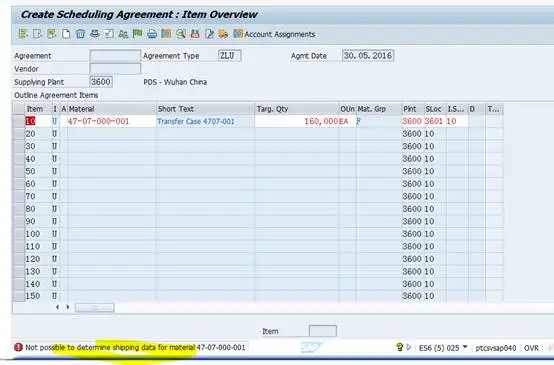
Task: Click the trash can delete icon
Action: pos(80,34)
